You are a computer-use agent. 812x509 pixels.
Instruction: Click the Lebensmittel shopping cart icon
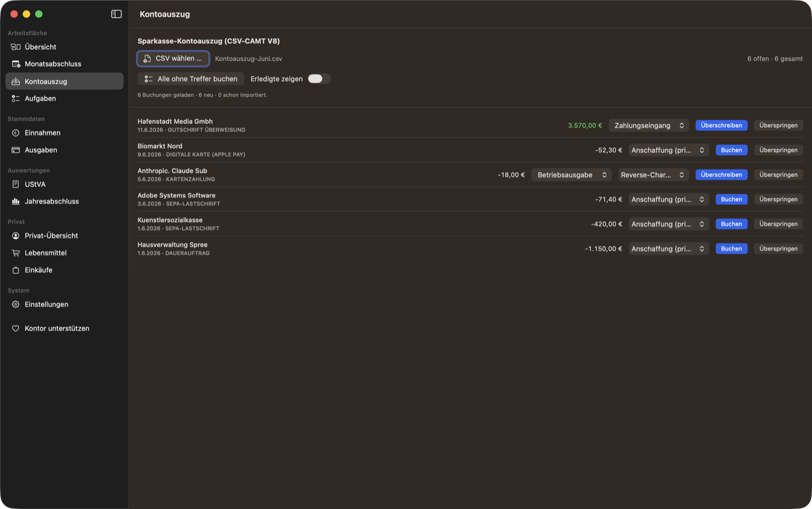(16, 253)
